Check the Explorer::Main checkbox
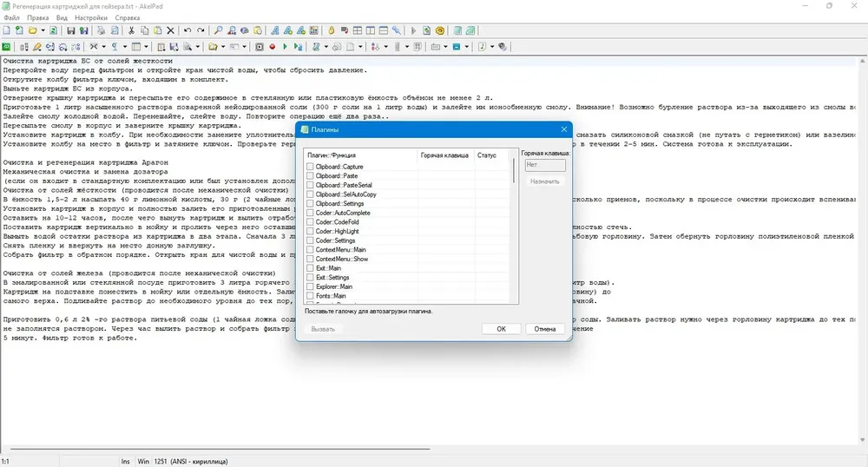The width and height of the screenshot is (868, 467). (x=310, y=286)
